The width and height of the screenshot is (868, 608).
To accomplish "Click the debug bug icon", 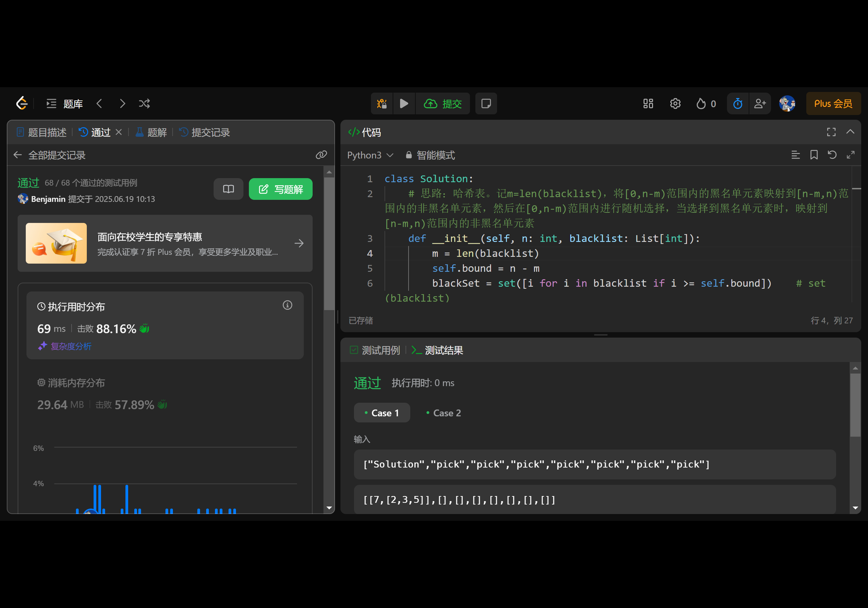I will pyautogui.click(x=382, y=104).
